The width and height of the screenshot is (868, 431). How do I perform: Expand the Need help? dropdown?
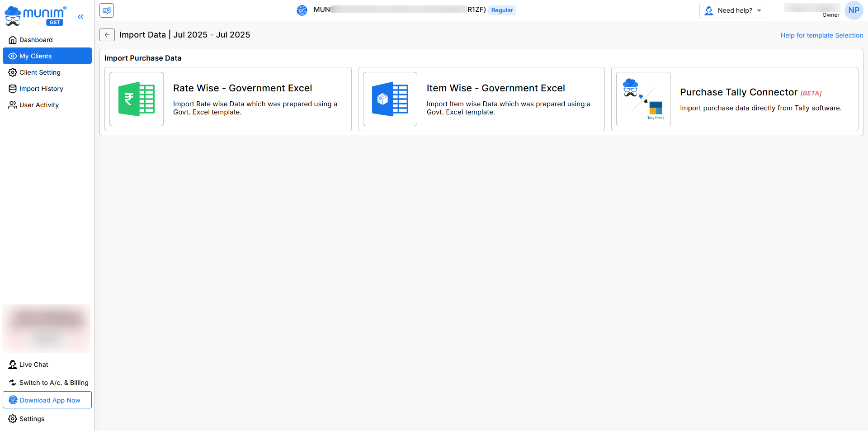[x=732, y=10]
